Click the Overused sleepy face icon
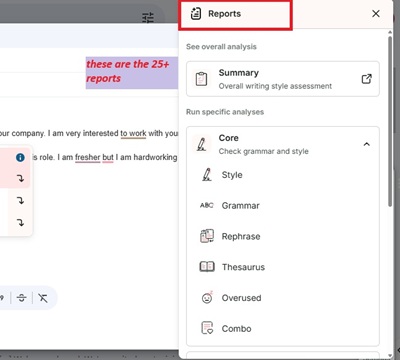 tap(207, 297)
